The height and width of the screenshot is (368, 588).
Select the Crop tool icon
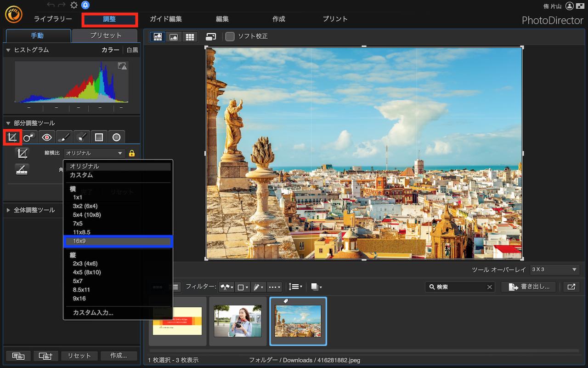click(12, 137)
